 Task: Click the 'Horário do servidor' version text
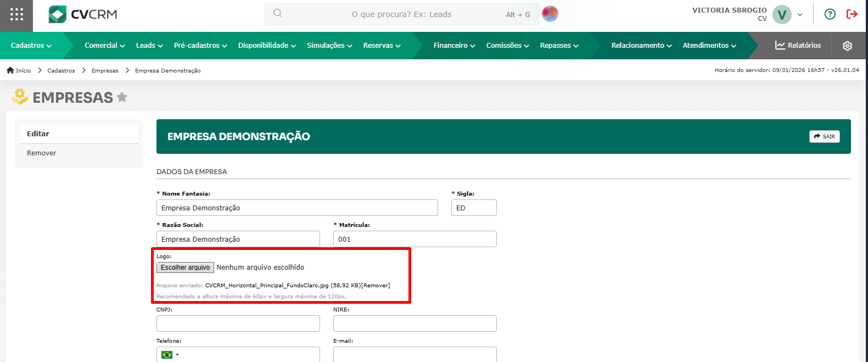[x=787, y=70]
